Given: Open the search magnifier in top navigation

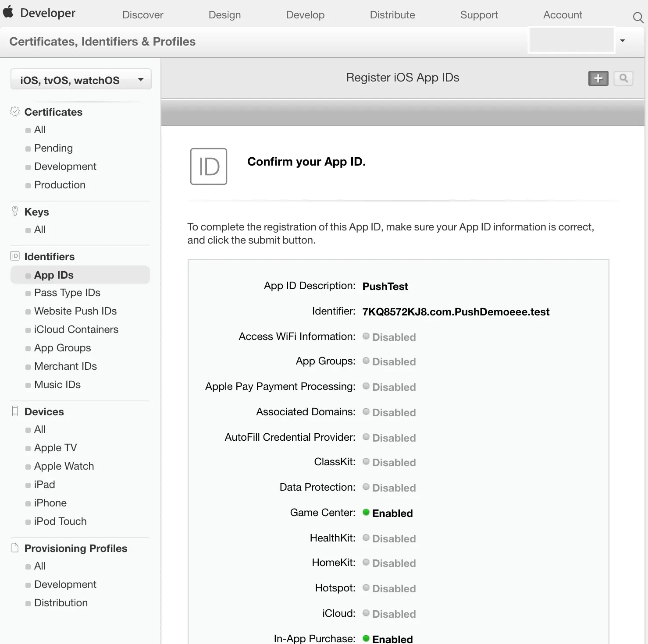Looking at the screenshot, I should (x=638, y=18).
